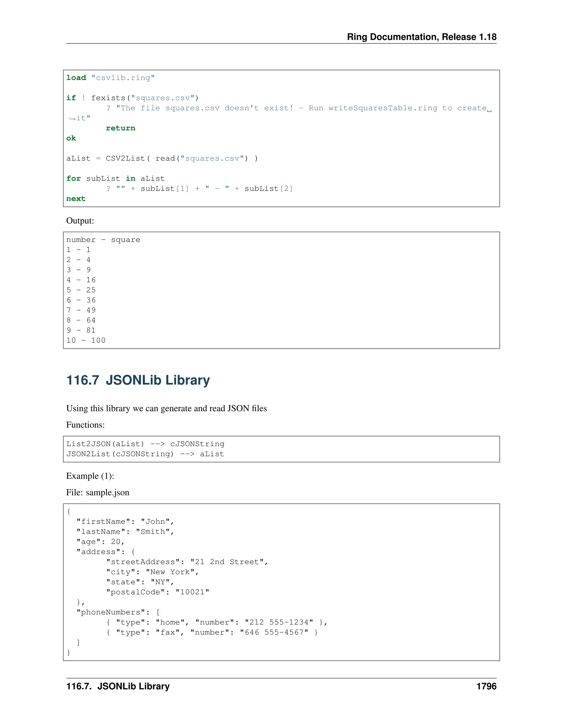The height and width of the screenshot is (728, 563).
Task: Click the 'List2JSON(aList) --> cJSONString' line
Action: click(x=145, y=444)
